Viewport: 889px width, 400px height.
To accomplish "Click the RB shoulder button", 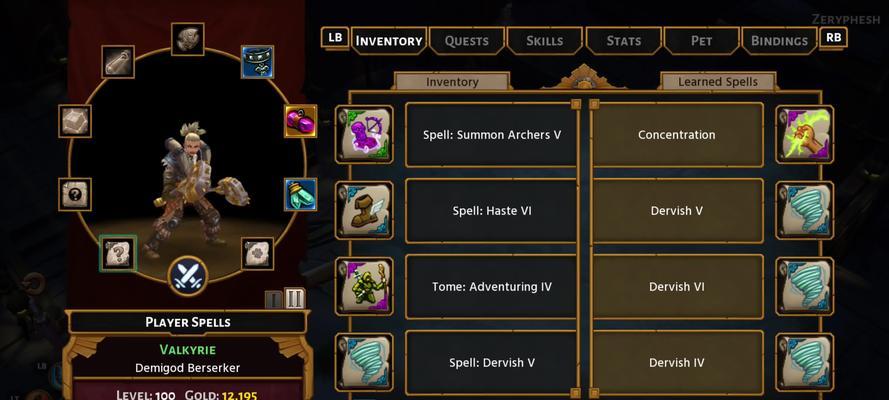I will [x=833, y=38].
